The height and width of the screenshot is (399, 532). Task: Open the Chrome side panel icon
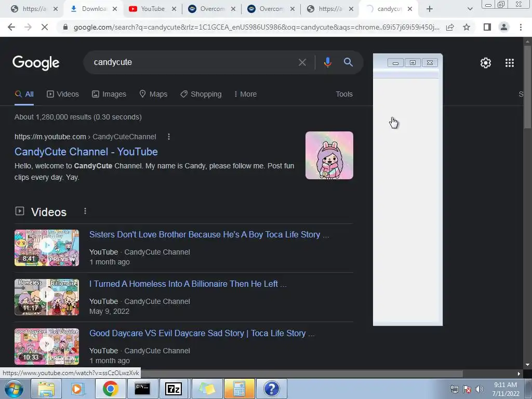(487, 27)
